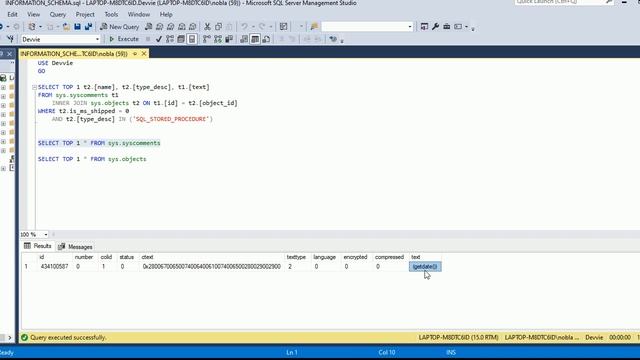The image size is (640, 360).
Task: Click the Find in Files icon
Action: click(x=314, y=27)
